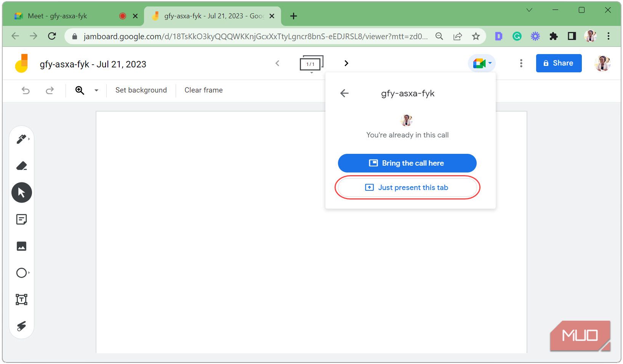The image size is (623, 364).
Task: Select the Pen drawing tool
Action: point(22,139)
